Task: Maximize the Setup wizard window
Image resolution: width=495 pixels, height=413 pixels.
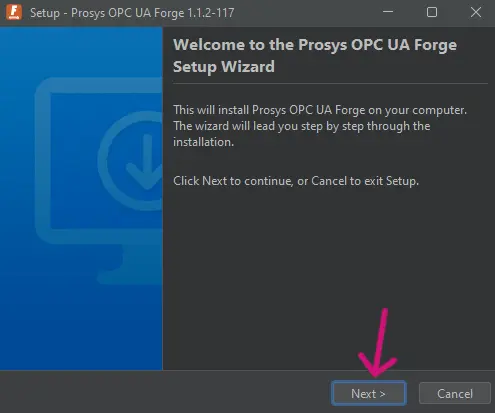Action: pos(432,12)
